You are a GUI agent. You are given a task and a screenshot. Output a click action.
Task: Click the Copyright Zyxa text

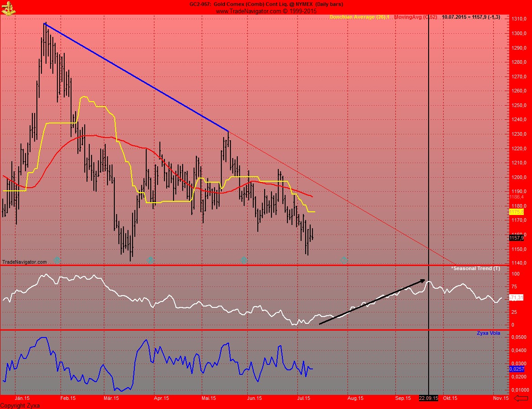point(20,405)
